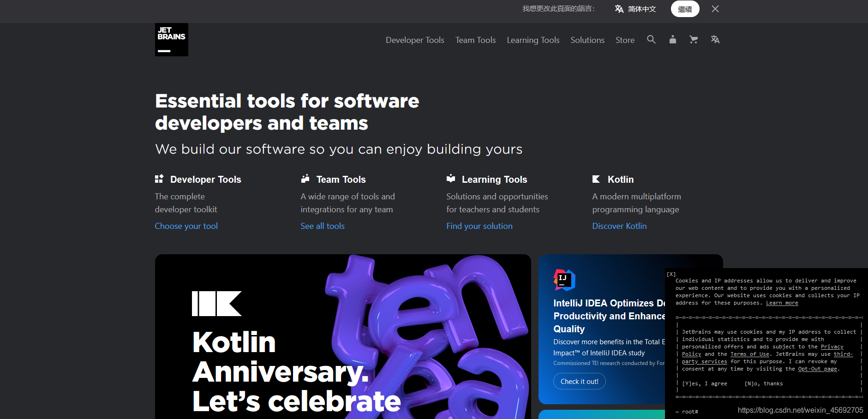This screenshot has height=419, width=868.
Task: Click the IntelliJ IDEA IJ logo icon
Action: tap(564, 280)
